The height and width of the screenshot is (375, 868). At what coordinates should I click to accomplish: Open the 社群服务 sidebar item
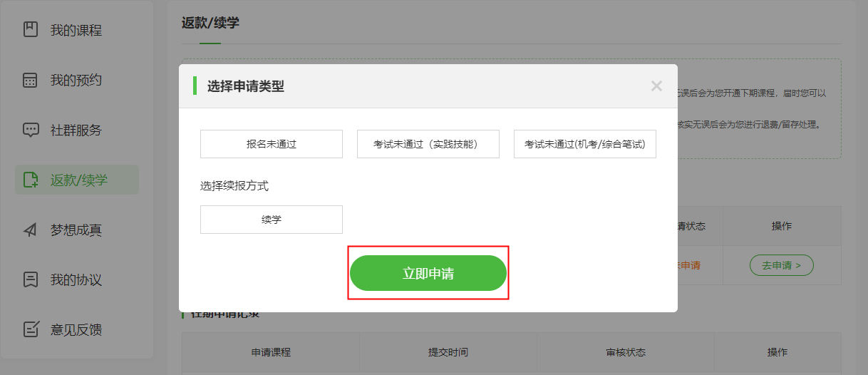[76, 130]
